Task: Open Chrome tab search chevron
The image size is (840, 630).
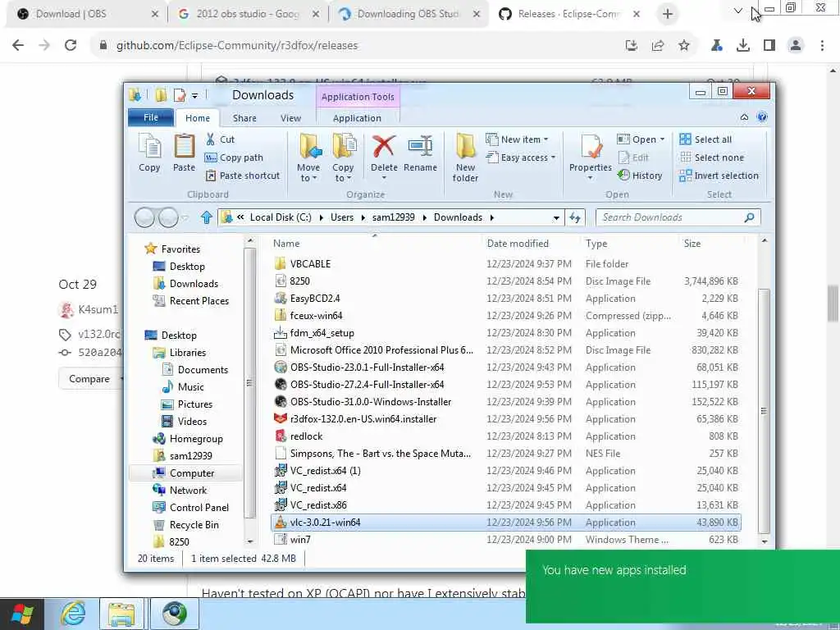Action: click(x=737, y=11)
